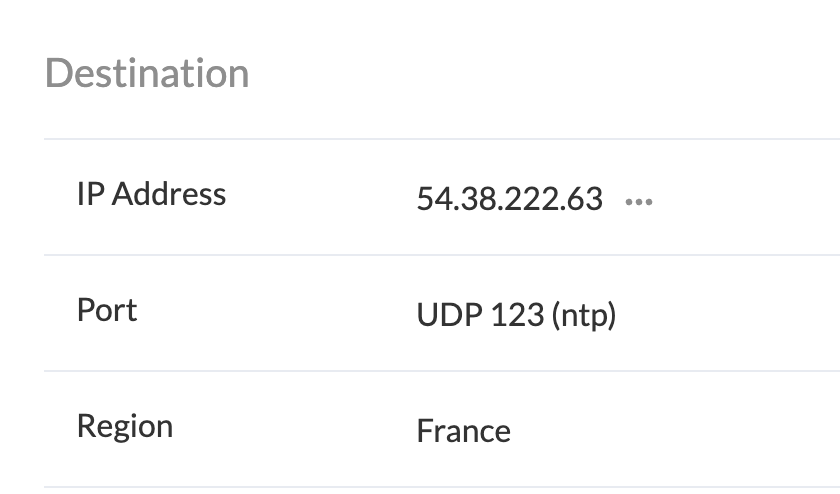Click the word "Address" in the IP label
Screen dimensions: 840x494
pos(168,194)
